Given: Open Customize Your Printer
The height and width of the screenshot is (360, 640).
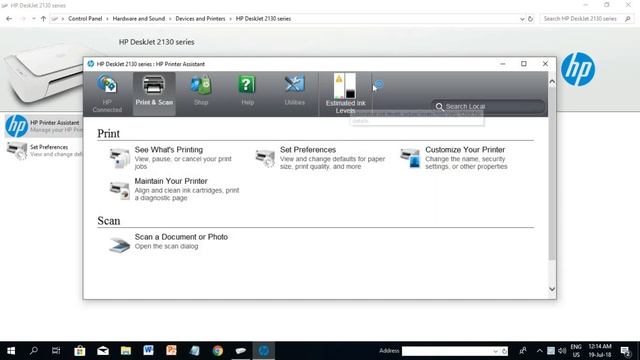Looking at the screenshot, I should [465, 150].
